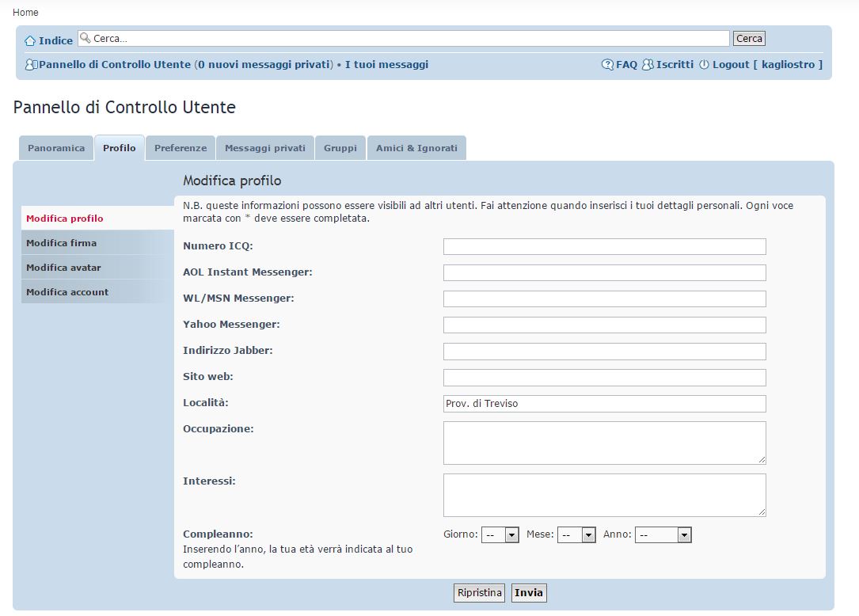859x616 pixels.
Task: Open the Anno birthday dropdown
Action: tap(663, 535)
